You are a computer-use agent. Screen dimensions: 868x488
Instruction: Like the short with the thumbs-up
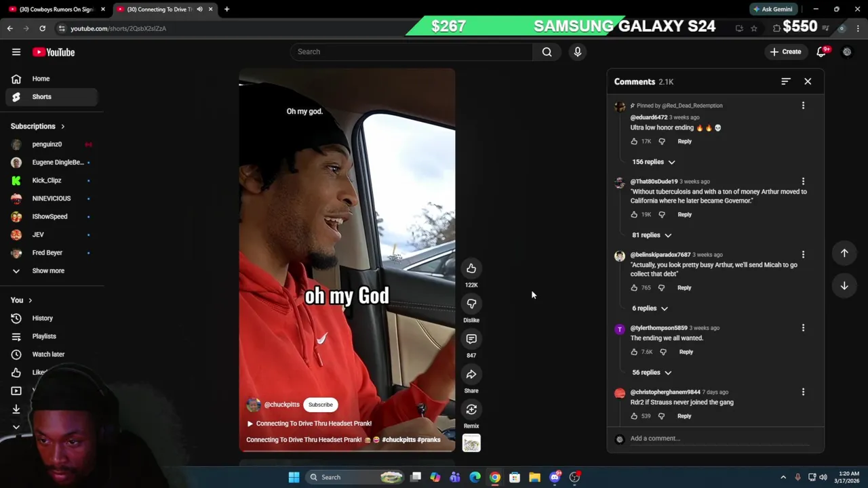(471, 268)
